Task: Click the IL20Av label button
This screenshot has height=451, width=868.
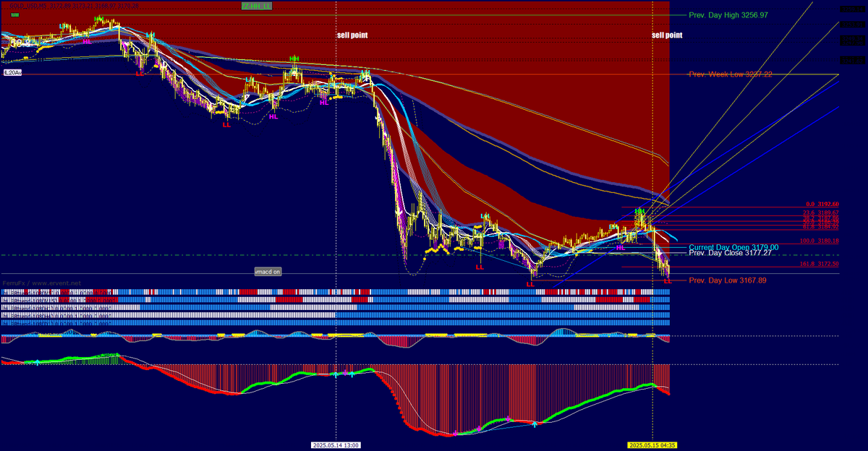Action: click(x=13, y=72)
